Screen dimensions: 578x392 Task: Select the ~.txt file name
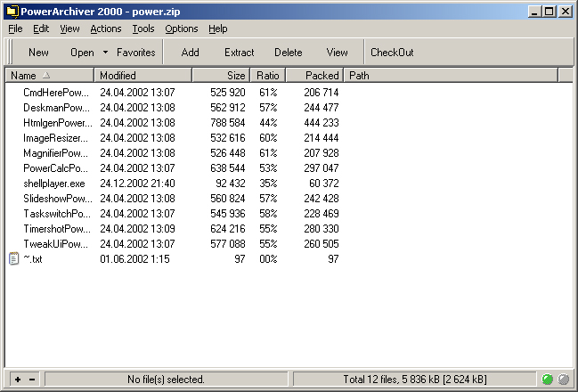tap(33, 259)
